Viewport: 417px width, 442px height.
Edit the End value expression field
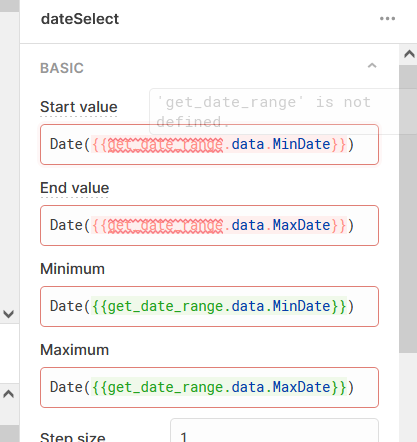(209, 225)
